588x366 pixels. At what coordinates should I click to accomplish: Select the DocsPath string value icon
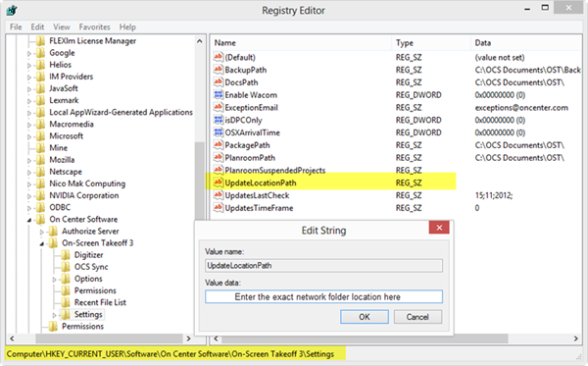pyautogui.click(x=218, y=81)
